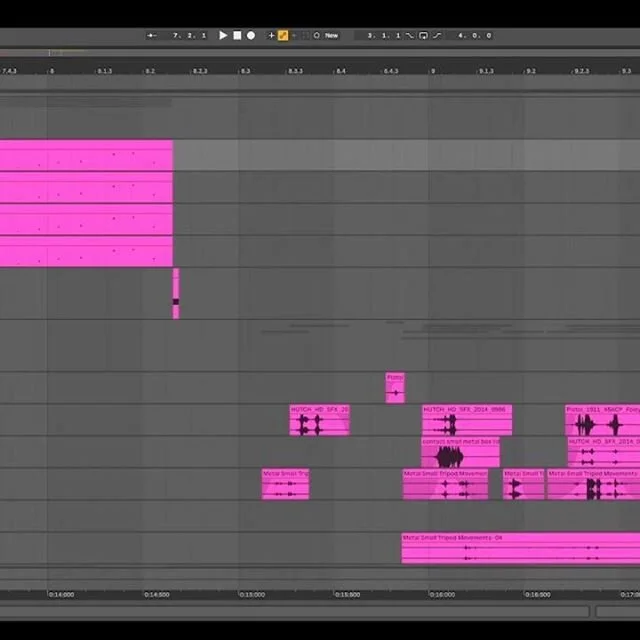Screen dimensions: 640x640
Task: Toggle the Loop switch icon
Action: [x=423, y=36]
